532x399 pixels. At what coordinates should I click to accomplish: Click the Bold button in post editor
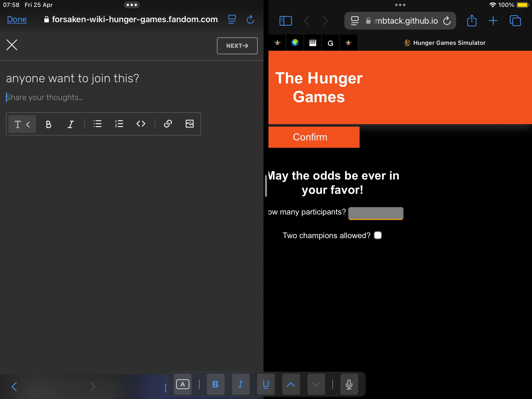click(x=49, y=124)
